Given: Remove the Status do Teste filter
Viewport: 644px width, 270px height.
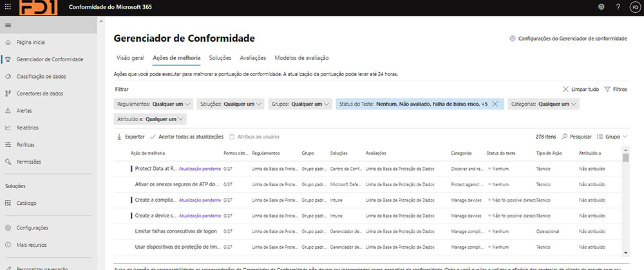Looking at the screenshot, I should click(495, 104).
